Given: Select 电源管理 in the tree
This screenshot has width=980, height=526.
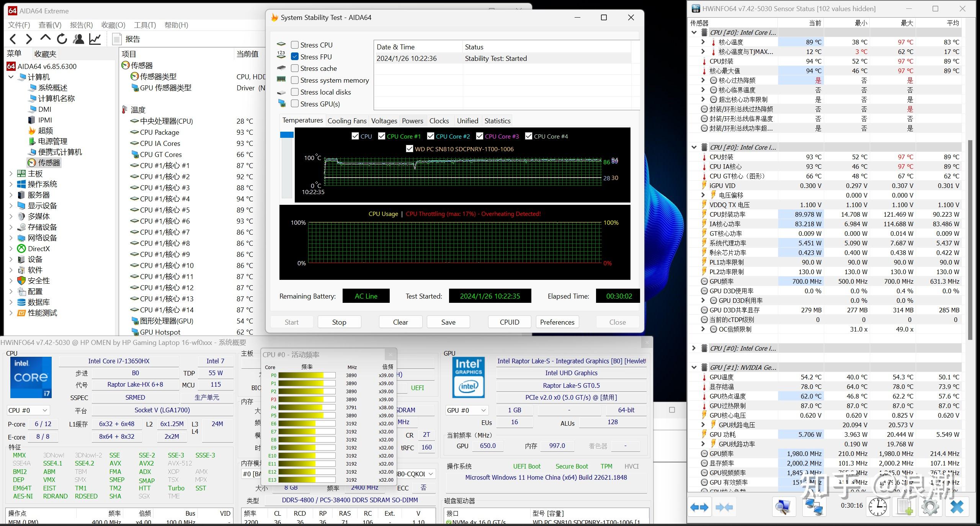Looking at the screenshot, I should click(x=52, y=141).
